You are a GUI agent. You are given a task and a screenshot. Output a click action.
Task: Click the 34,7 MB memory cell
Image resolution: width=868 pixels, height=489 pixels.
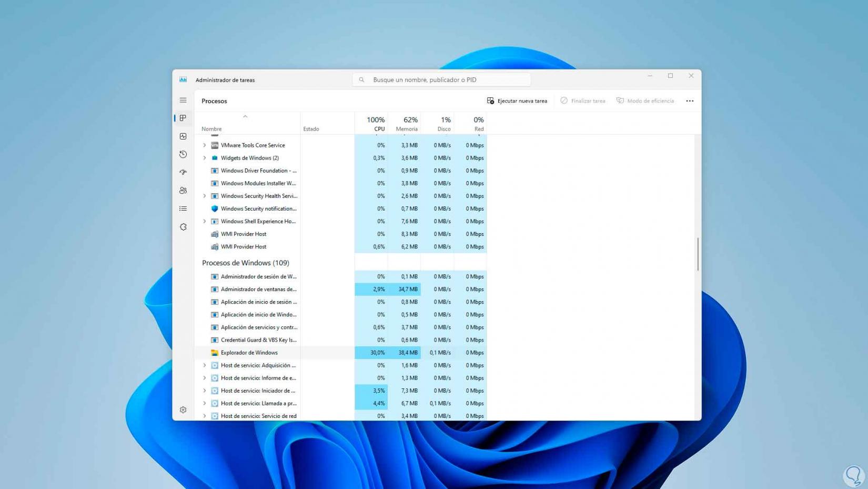click(404, 289)
